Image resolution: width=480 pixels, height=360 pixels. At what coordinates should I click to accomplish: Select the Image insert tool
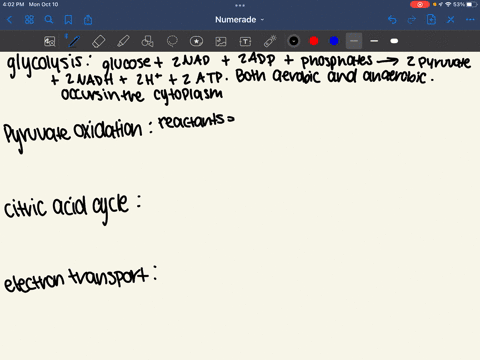pos(221,41)
